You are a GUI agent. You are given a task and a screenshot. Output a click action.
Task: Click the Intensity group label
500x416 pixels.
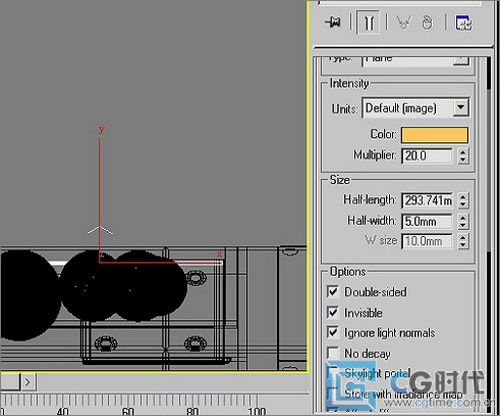(x=349, y=83)
